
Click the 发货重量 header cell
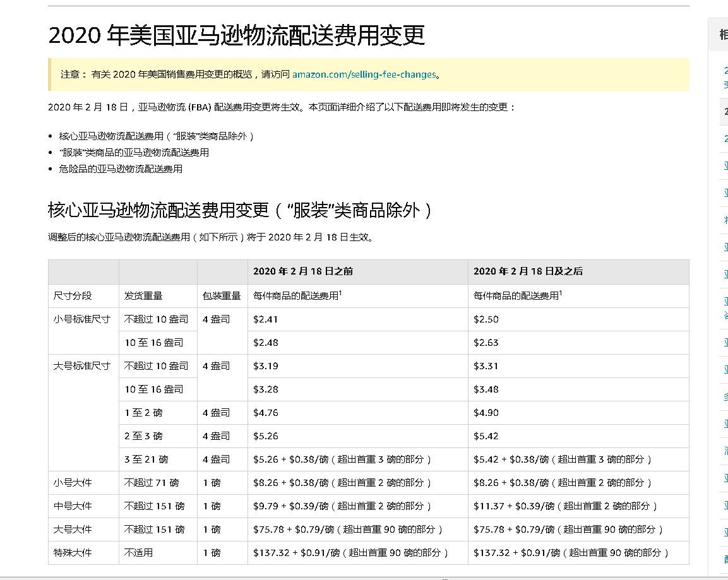(143, 295)
